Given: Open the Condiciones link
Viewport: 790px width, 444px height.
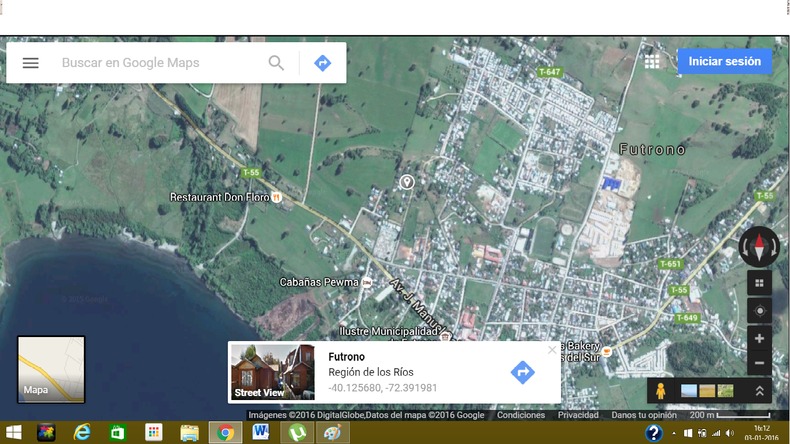Looking at the screenshot, I should 521,415.
